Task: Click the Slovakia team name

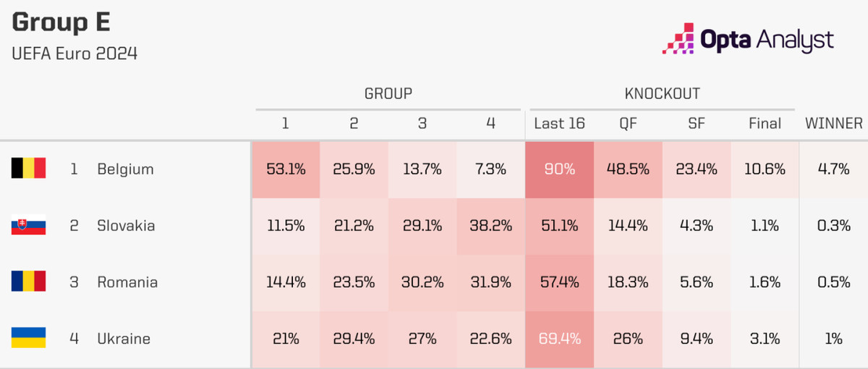Action: coord(126,226)
